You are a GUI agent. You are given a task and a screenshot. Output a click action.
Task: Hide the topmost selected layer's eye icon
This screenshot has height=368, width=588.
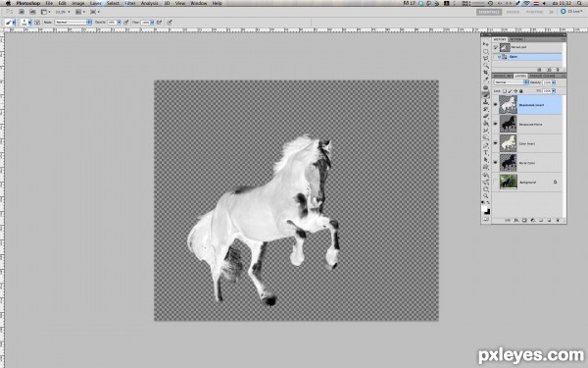(495, 105)
